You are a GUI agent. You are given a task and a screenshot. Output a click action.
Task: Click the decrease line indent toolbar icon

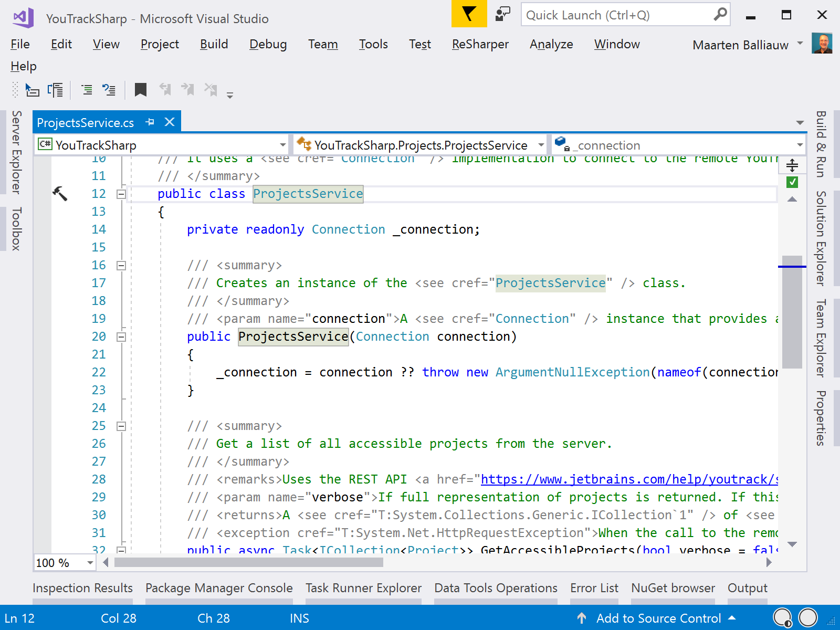pos(33,90)
